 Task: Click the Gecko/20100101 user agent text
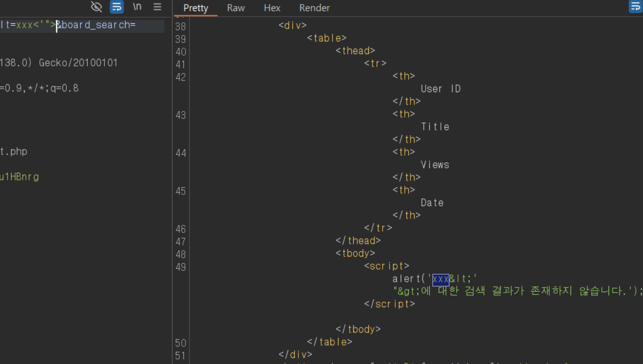(78, 63)
